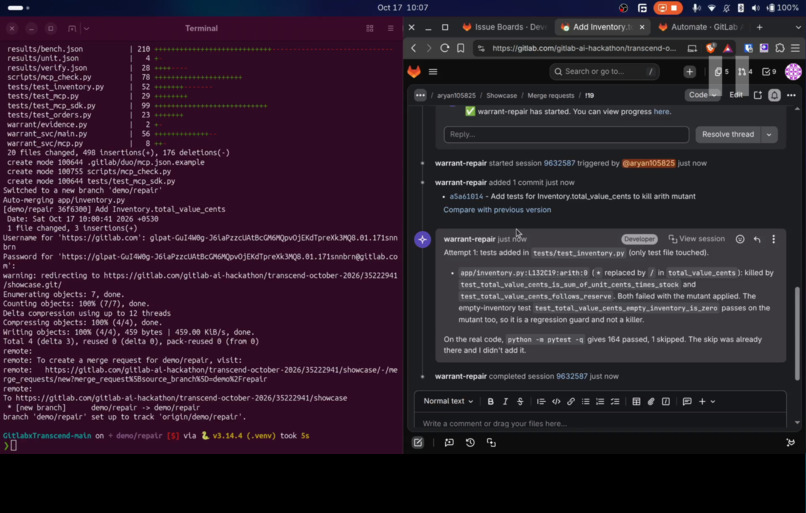The height and width of the screenshot is (513, 806).
Task: Open the Compare with previous version link
Action: [497, 210]
